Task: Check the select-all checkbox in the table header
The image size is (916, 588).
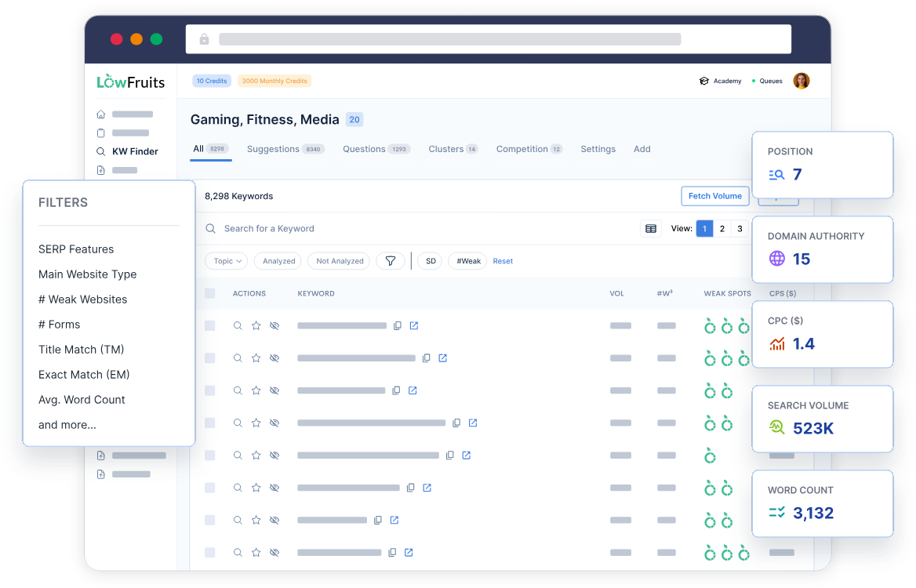Action: click(209, 292)
